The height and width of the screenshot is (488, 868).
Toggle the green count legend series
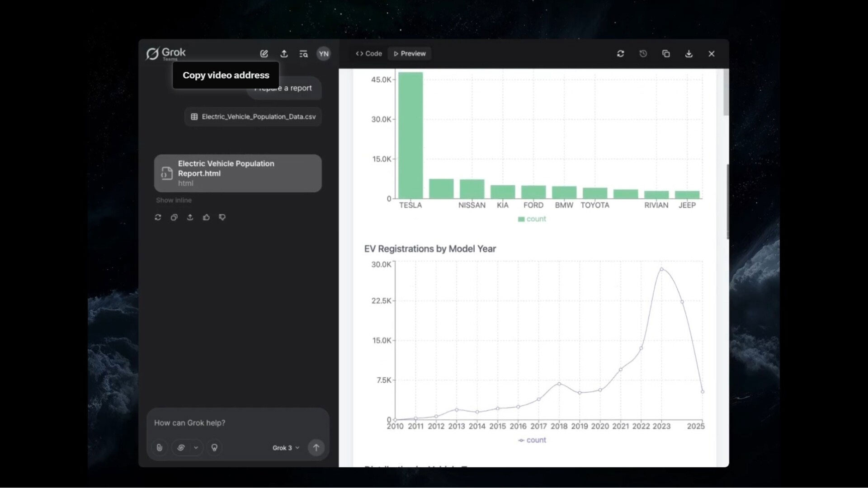(532, 219)
